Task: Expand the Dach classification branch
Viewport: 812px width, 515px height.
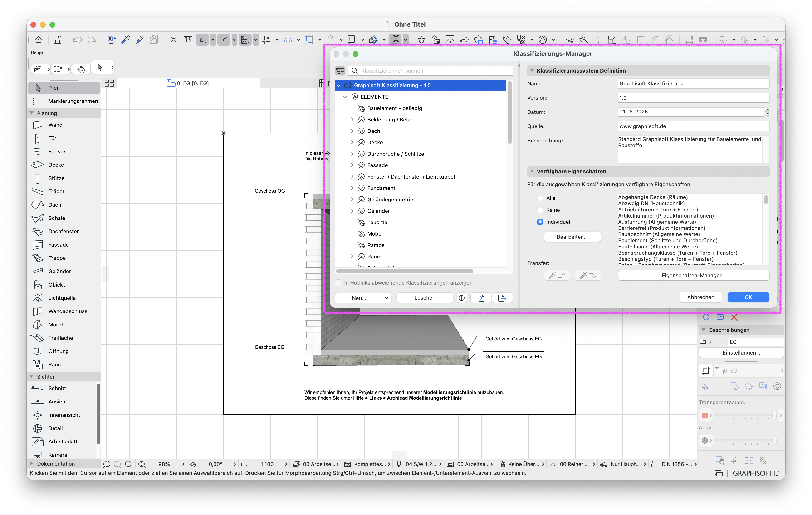Action: pos(352,131)
